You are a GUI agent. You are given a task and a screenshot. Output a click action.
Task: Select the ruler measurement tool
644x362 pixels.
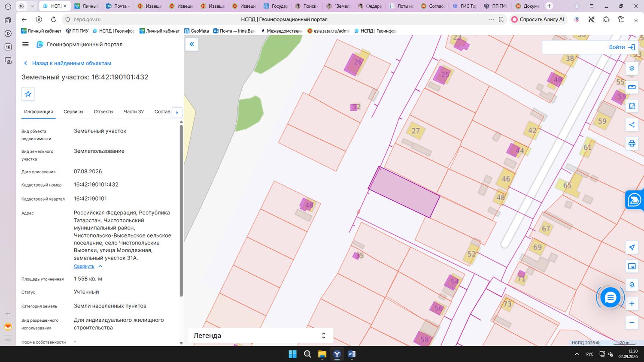(x=632, y=87)
